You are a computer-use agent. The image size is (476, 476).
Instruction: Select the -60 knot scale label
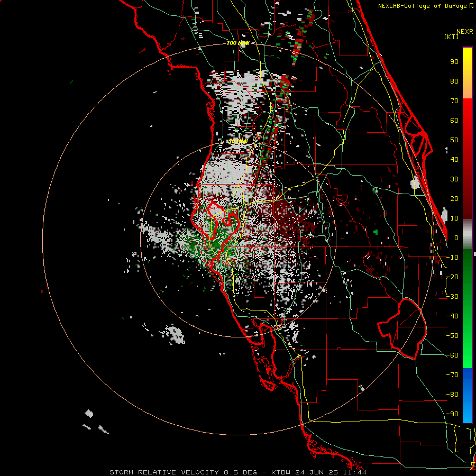click(452, 355)
